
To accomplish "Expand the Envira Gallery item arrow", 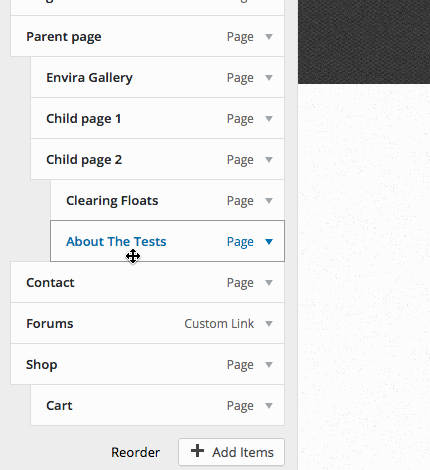I will (x=269, y=77).
